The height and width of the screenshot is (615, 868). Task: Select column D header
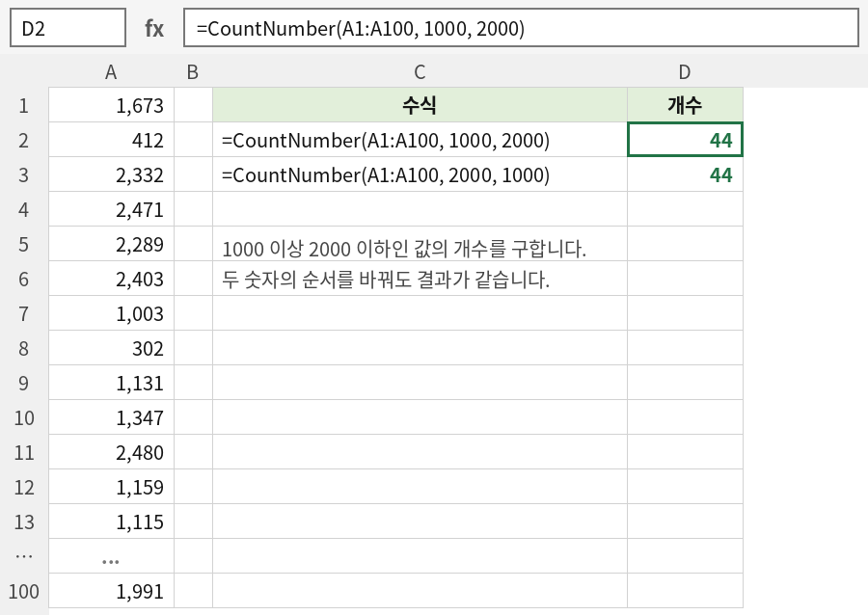tap(685, 72)
